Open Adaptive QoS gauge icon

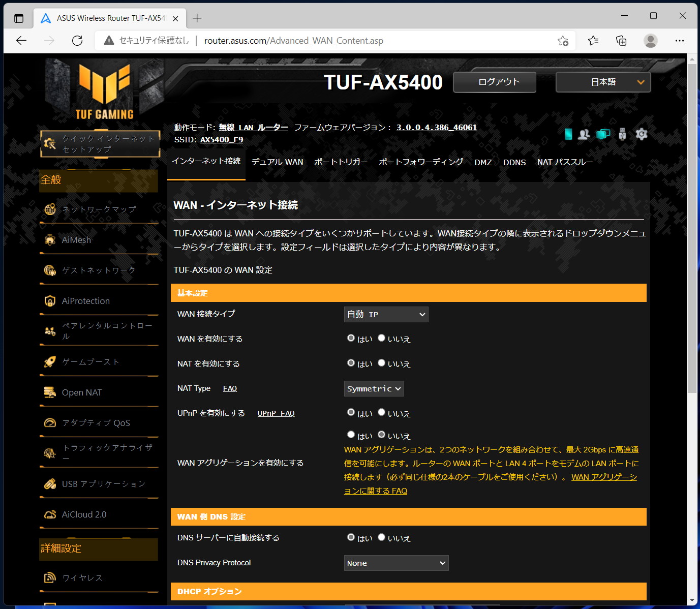pyautogui.click(x=50, y=423)
